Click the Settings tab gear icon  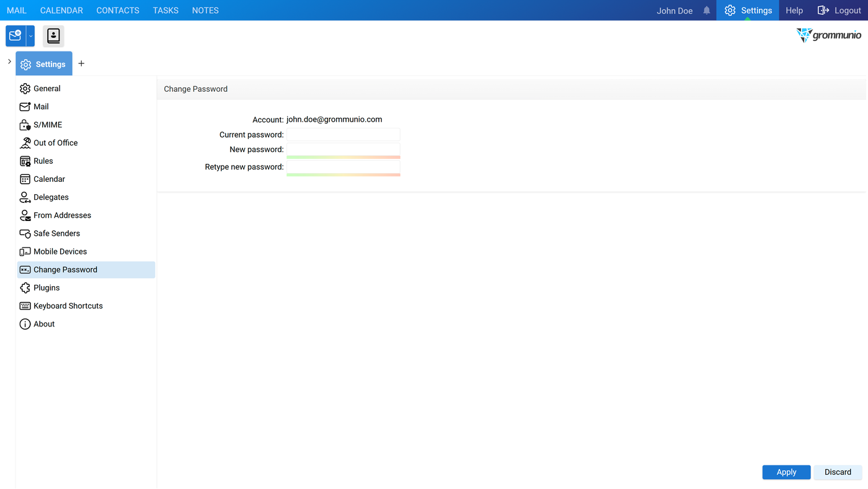(x=25, y=65)
